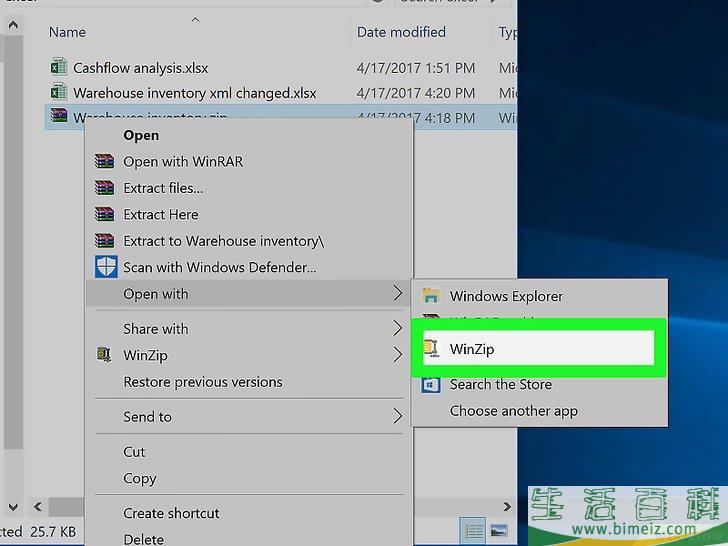Select Cut from the context menu

[x=134, y=452]
